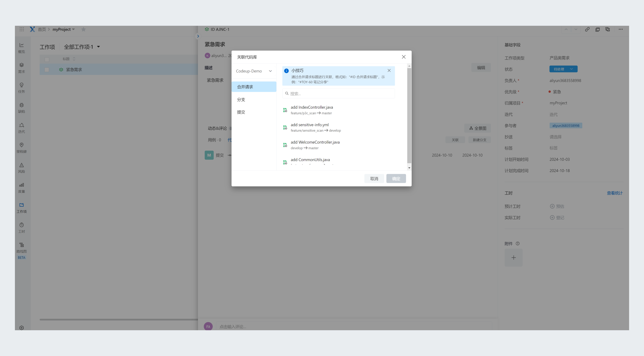Check the 紧急需求 row checkbox
This screenshot has width=644, height=356.
pyautogui.click(x=47, y=70)
